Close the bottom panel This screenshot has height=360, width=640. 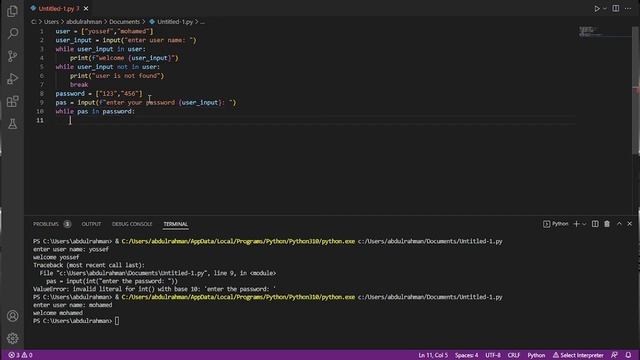pos(629,224)
